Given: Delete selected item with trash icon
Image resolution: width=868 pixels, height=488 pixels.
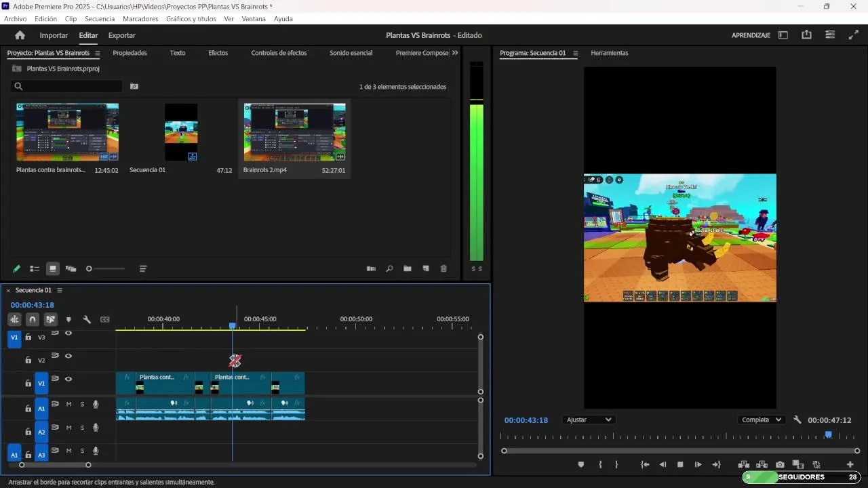Looking at the screenshot, I should point(443,269).
